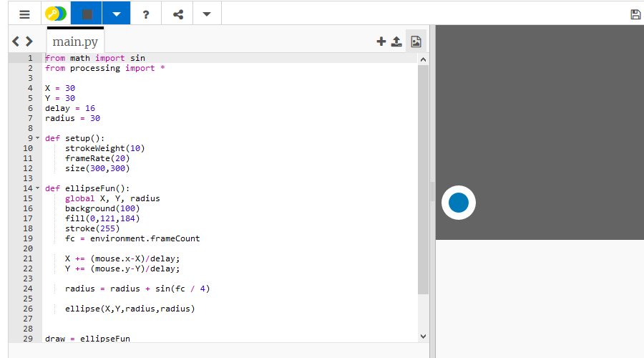Click the "from math import sin" line
The height and width of the screenshot is (358, 644).
coord(95,58)
